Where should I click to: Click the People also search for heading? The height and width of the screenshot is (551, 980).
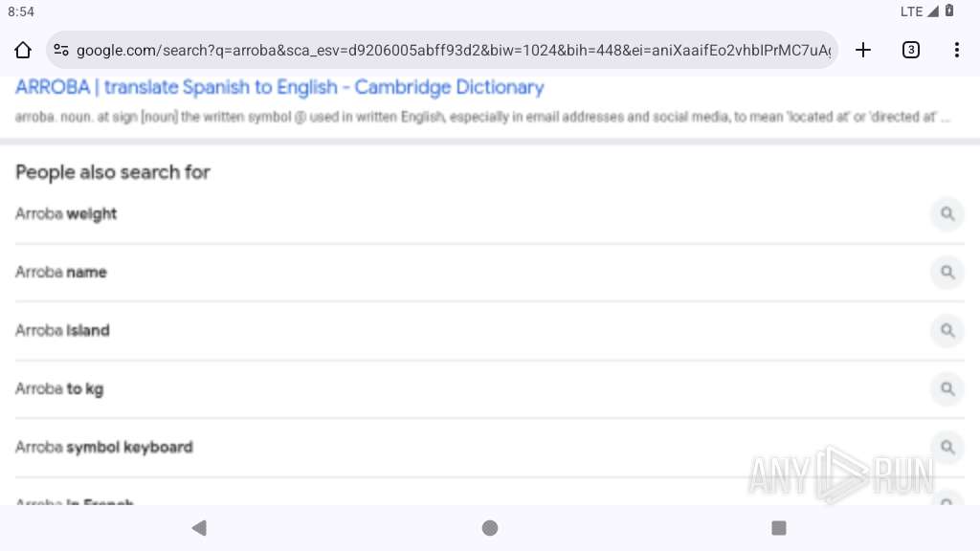tap(113, 172)
